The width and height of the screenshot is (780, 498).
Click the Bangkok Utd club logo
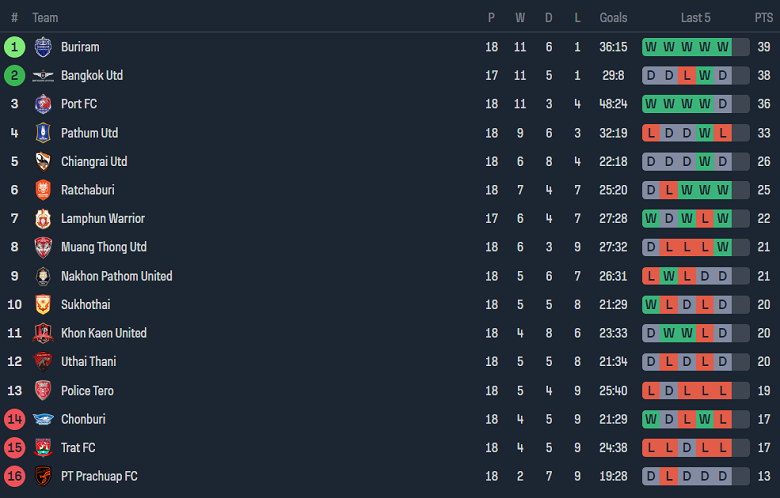tap(42, 76)
